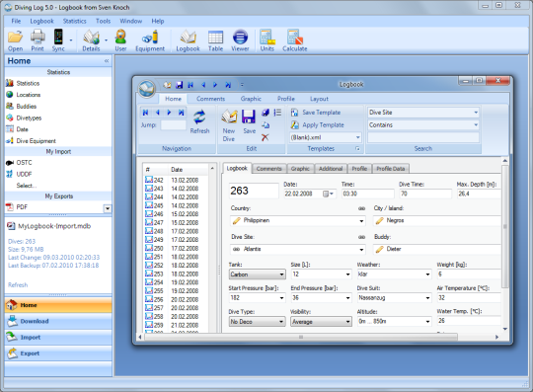Print the logbook using Print icon

pyautogui.click(x=38, y=40)
